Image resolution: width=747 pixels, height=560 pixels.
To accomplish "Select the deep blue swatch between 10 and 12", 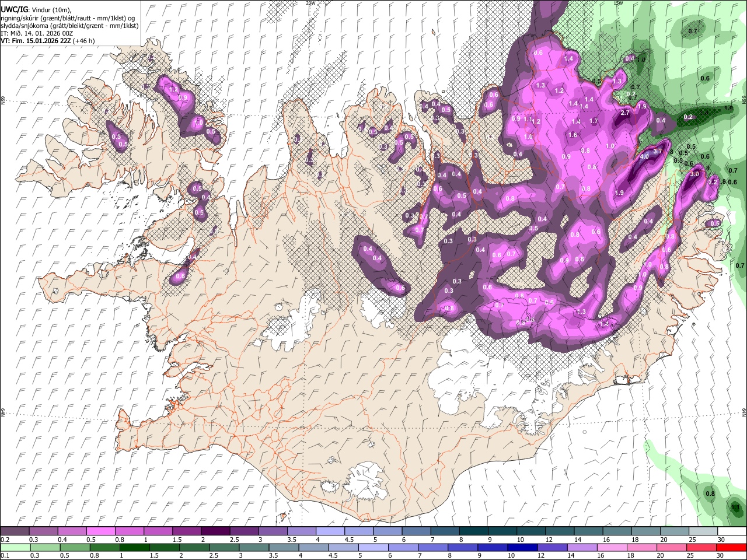I will coord(523,547).
